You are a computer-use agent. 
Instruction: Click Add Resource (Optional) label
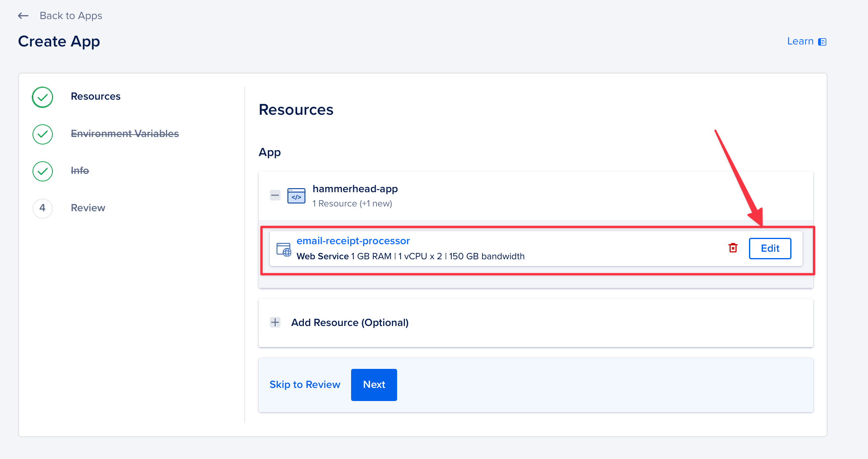(x=350, y=323)
